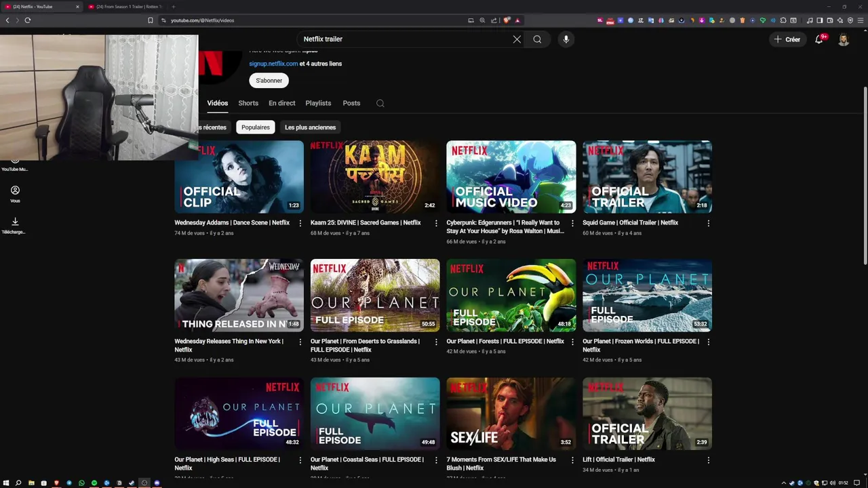868x488 pixels.
Task: Open options for Lift Official Trailer video
Action: 709,460
